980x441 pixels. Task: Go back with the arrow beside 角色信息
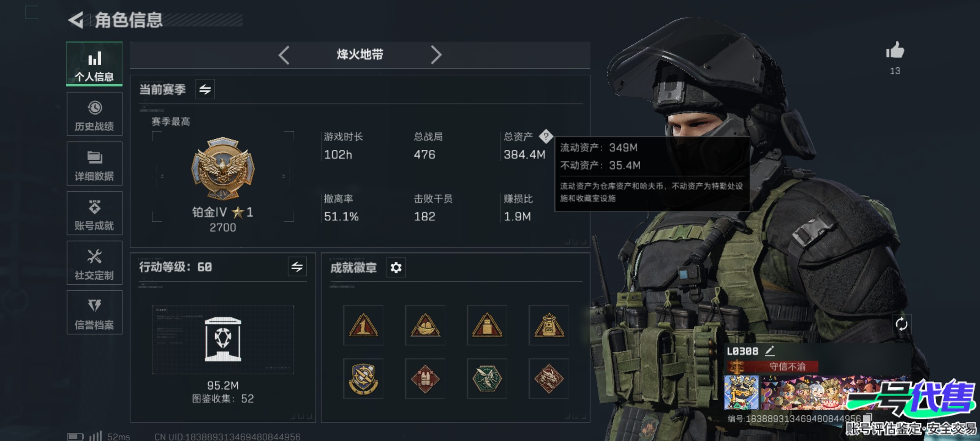pyautogui.click(x=76, y=20)
